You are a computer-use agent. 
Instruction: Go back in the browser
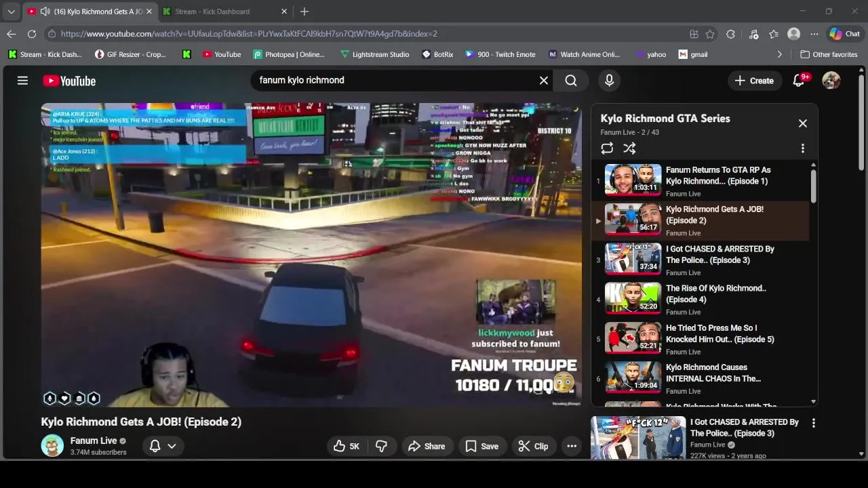(x=12, y=34)
